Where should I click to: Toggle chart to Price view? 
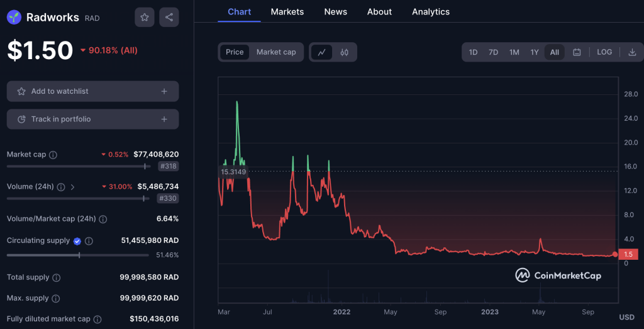pos(235,52)
